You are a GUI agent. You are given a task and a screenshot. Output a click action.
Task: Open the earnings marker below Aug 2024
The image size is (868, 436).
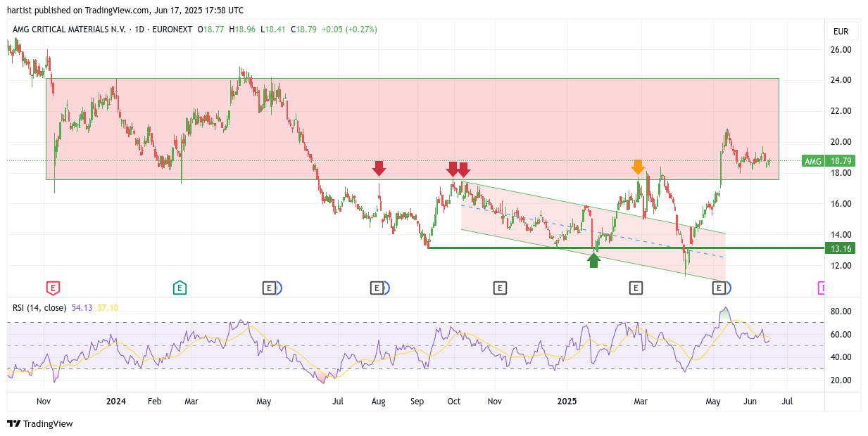(x=377, y=288)
